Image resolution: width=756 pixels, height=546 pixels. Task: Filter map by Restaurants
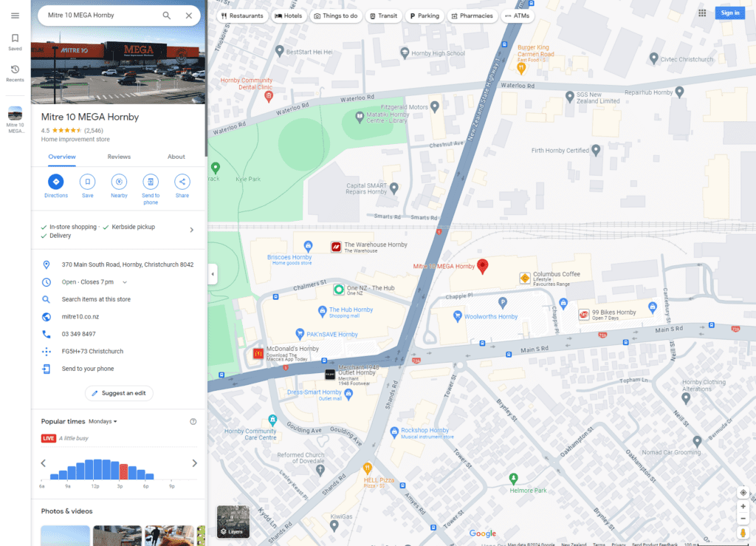pos(242,16)
